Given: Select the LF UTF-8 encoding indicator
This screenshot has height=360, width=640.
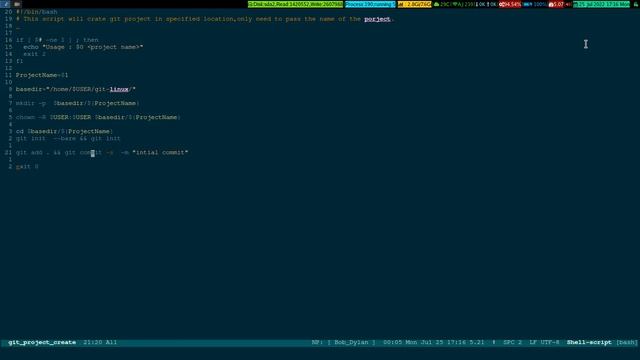Looking at the screenshot, I should (544, 342).
